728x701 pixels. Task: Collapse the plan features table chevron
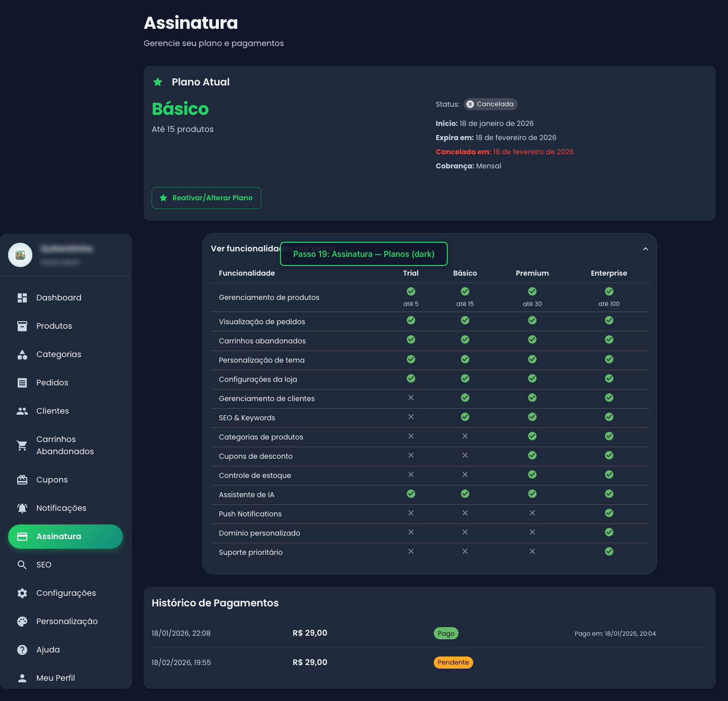point(645,249)
